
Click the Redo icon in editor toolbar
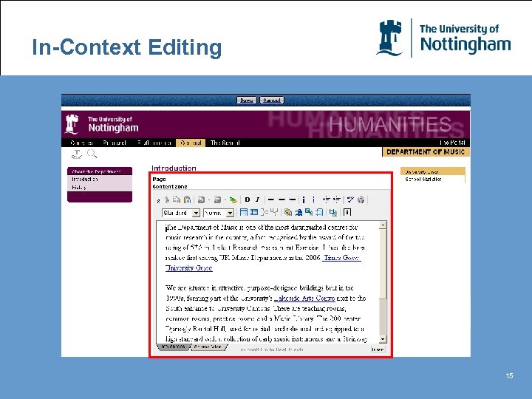(x=217, y=199)
